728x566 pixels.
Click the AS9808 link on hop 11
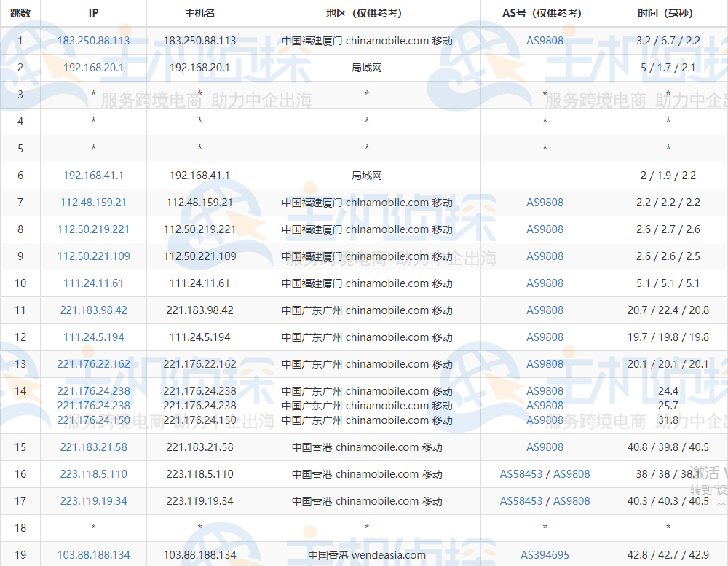click(x=545, y=310)
